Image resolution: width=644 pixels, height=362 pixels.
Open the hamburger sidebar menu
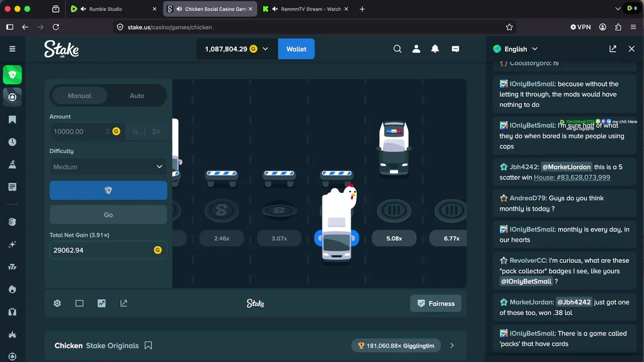(13, 49)
